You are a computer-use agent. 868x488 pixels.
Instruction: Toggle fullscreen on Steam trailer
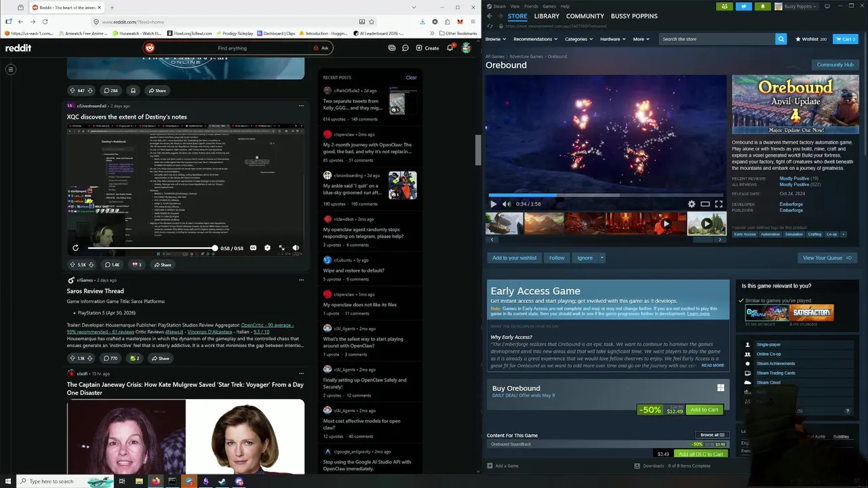click(719, 204)
